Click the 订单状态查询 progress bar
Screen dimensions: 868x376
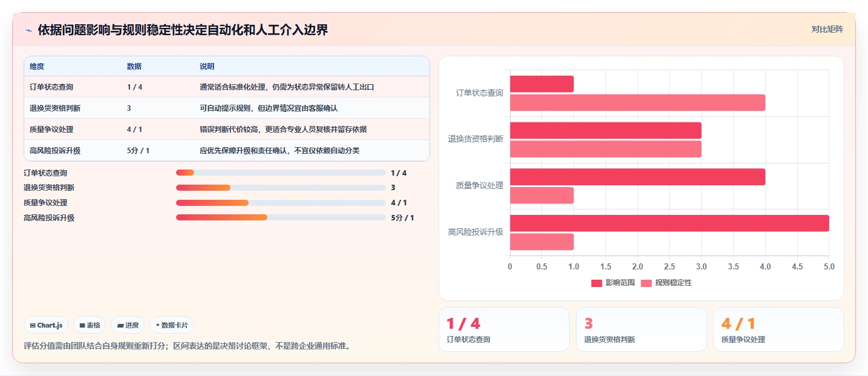(x=281, y=173)
